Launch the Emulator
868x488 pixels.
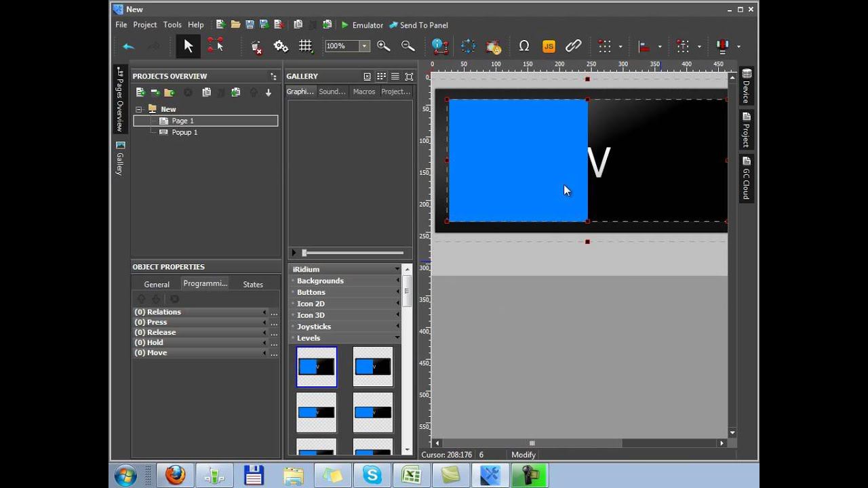362,25
